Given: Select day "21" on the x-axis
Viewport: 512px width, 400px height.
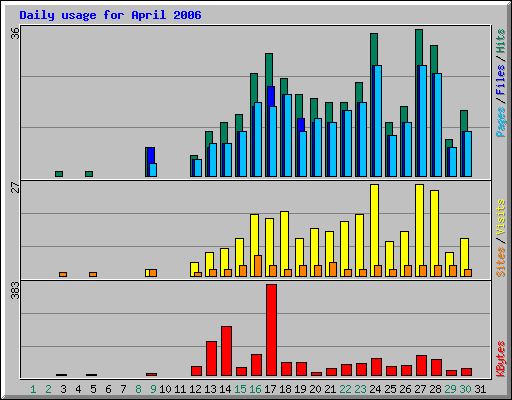Looking at the screenshot, I should [x=330, y=389].
